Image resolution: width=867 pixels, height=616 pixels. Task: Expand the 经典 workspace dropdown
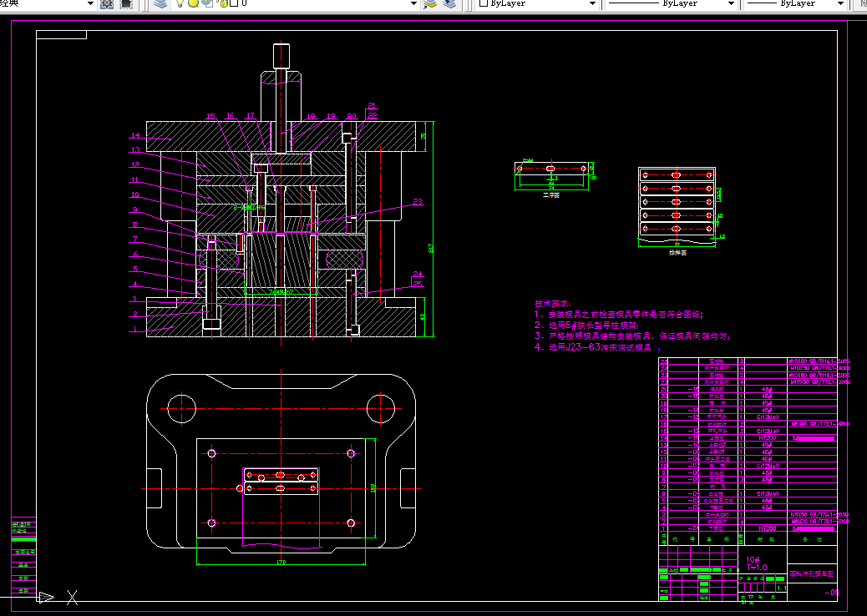[x=91, y=3]
